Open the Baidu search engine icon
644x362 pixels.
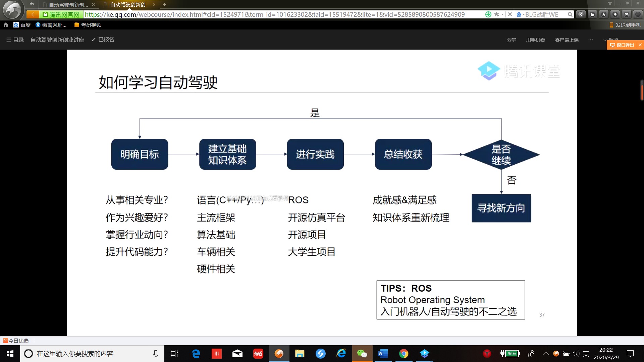pyautogui.click(x=519, y=14)
